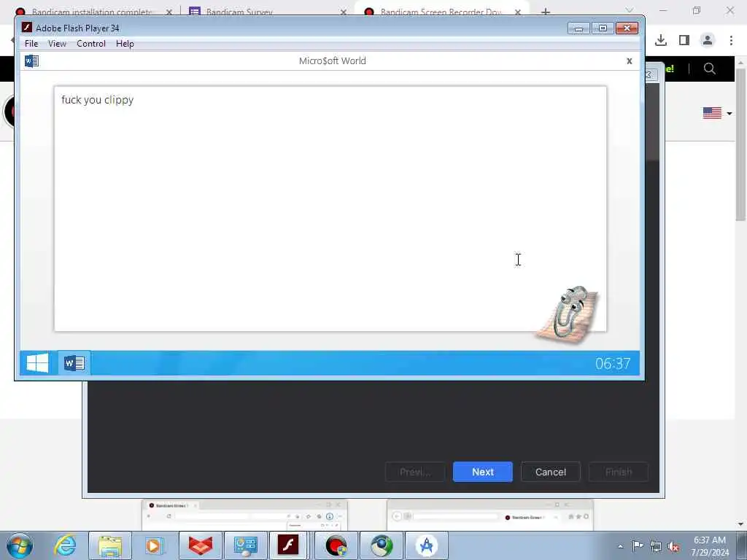Toggle the browser side panel icon

pos(684,41)
